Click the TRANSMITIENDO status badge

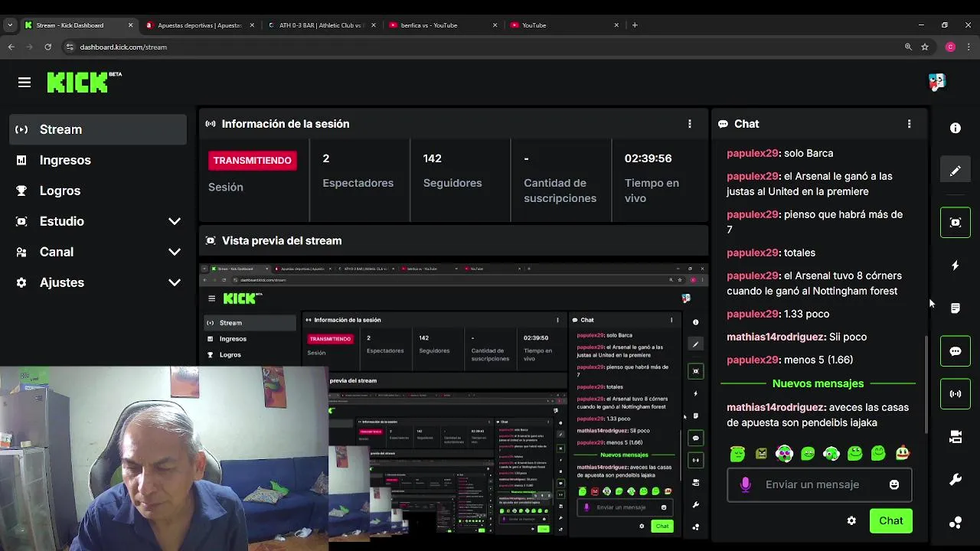pyautogui.click(x=252, y=160)
